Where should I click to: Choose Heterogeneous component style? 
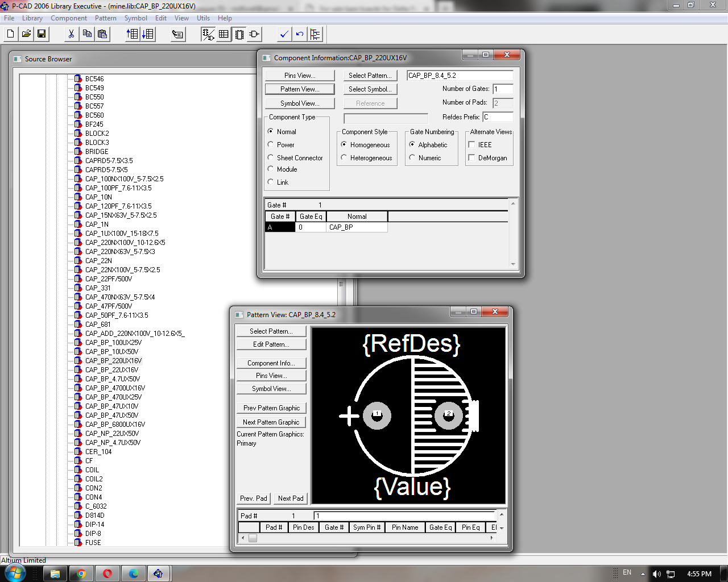(344, 157)
